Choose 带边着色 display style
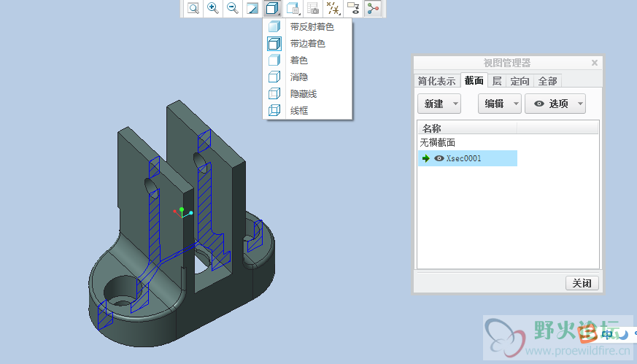 click(x=307, y=44)
